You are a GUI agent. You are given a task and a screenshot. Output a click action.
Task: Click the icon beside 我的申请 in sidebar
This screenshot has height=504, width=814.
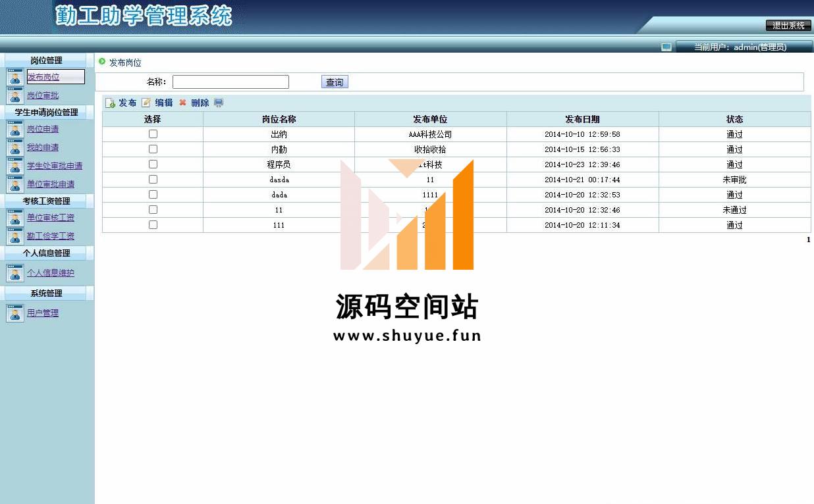click(15, 147)
